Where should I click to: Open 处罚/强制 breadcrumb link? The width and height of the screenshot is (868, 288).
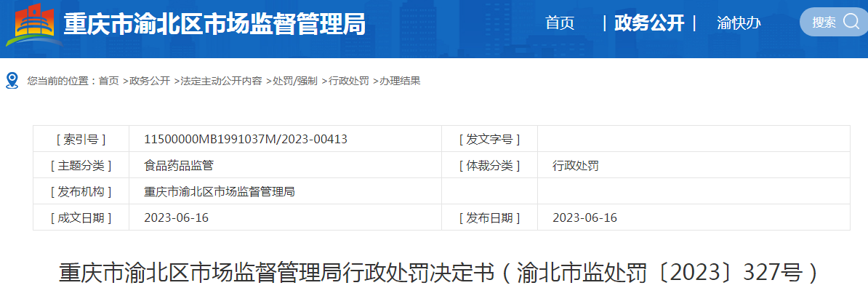coord(295,81)
